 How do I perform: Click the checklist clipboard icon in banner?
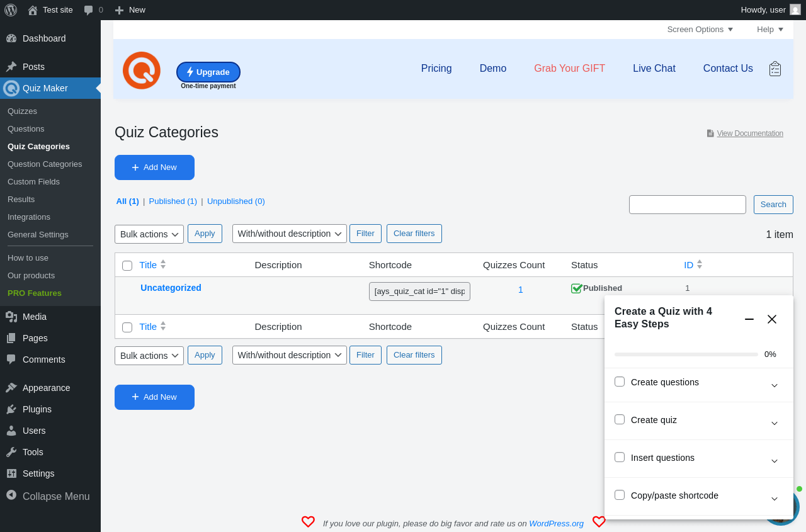point(775,69)
